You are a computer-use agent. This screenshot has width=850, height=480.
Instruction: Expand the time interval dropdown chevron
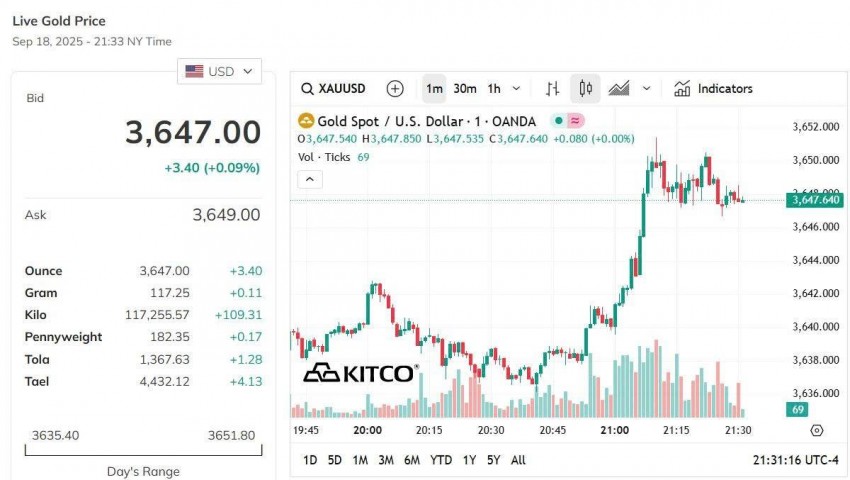517,89
